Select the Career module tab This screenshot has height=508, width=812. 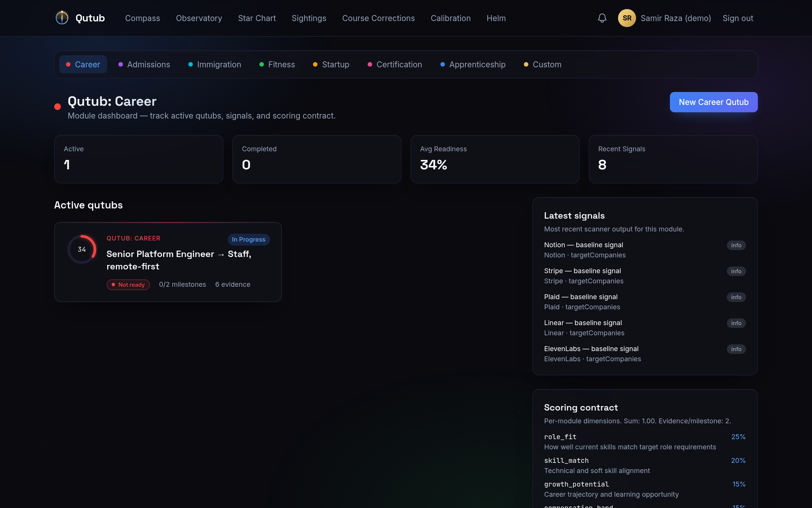(83, 64)
